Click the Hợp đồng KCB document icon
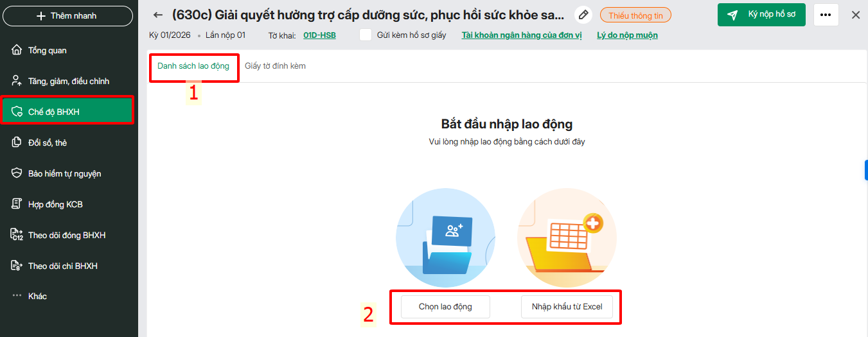 tap(17, 204)
